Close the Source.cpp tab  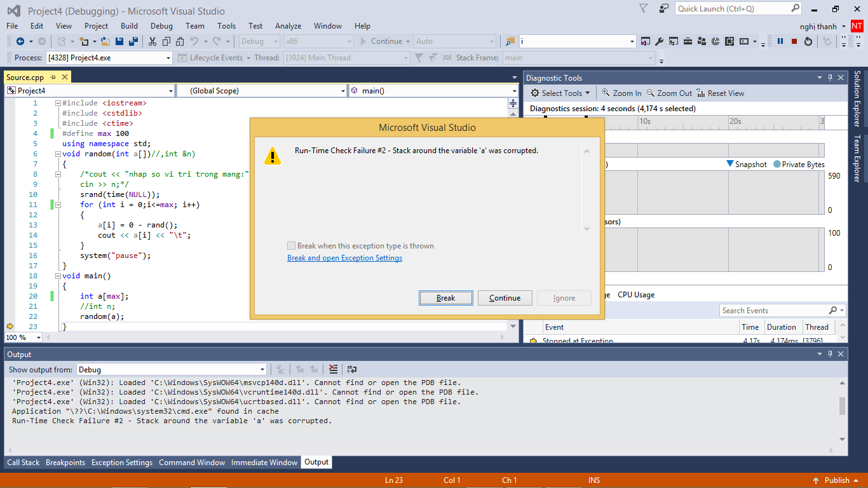click(x=64, y=78)
